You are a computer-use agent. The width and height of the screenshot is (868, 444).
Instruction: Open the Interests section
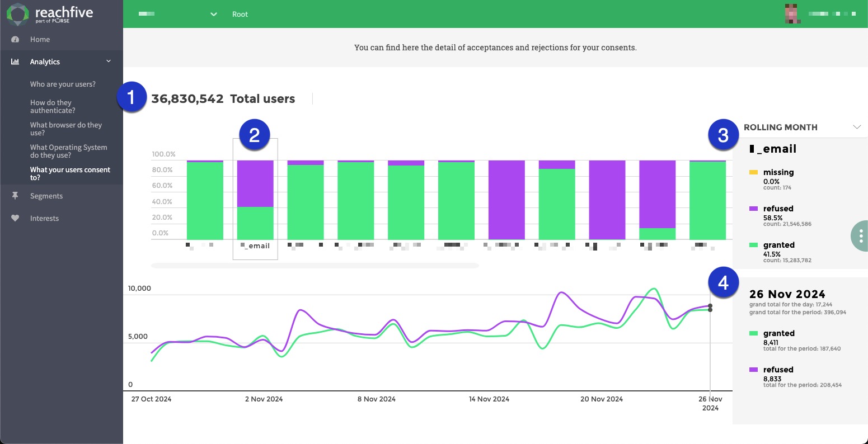coord(44,219)
